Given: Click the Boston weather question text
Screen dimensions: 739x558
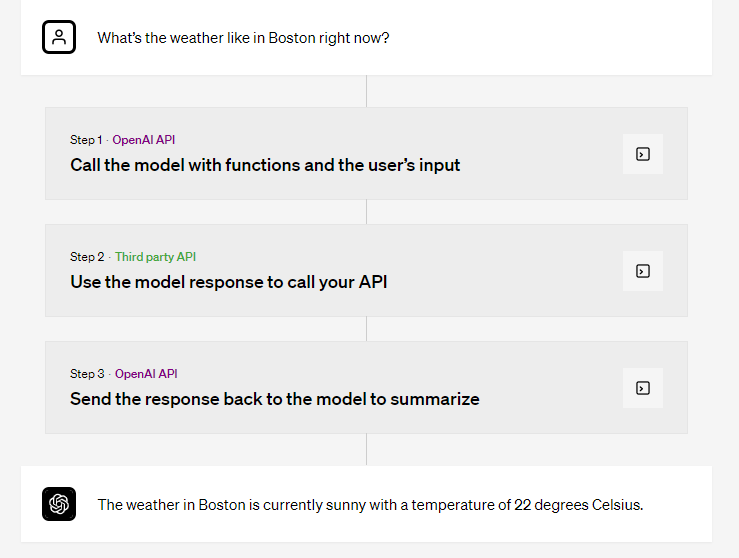Looking at the screenshot, I should [243, 38].
